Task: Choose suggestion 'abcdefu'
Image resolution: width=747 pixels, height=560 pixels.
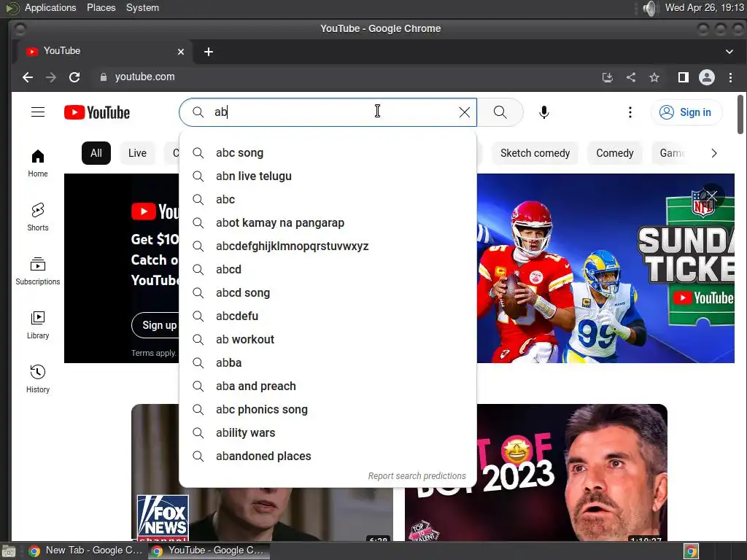Action: 328,316
